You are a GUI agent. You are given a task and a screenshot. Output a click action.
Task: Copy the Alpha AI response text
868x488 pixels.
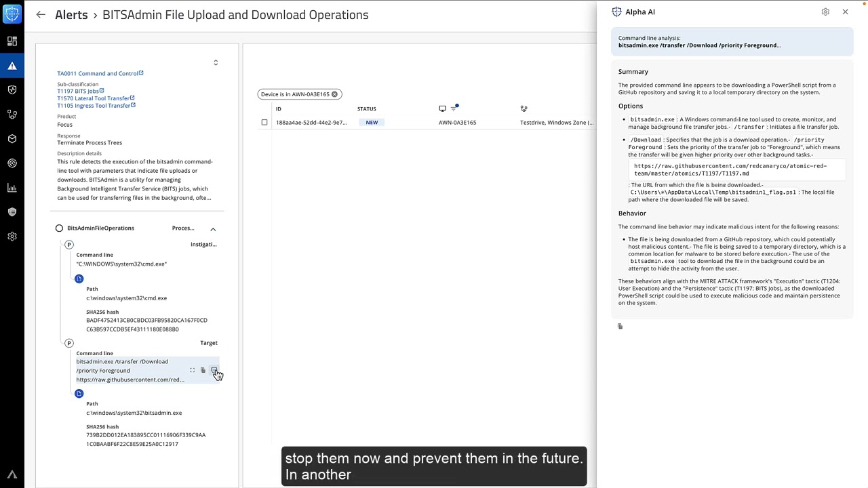[620, 326]
